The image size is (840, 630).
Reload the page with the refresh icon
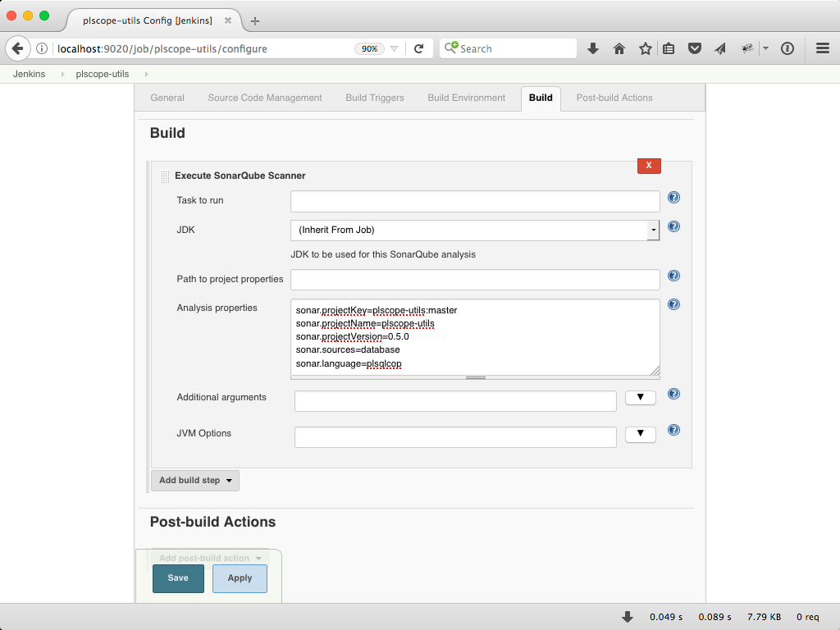419,48
